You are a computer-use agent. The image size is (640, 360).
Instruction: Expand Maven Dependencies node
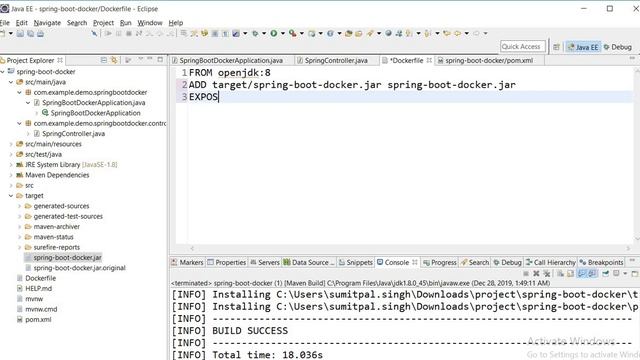(11, 175)
